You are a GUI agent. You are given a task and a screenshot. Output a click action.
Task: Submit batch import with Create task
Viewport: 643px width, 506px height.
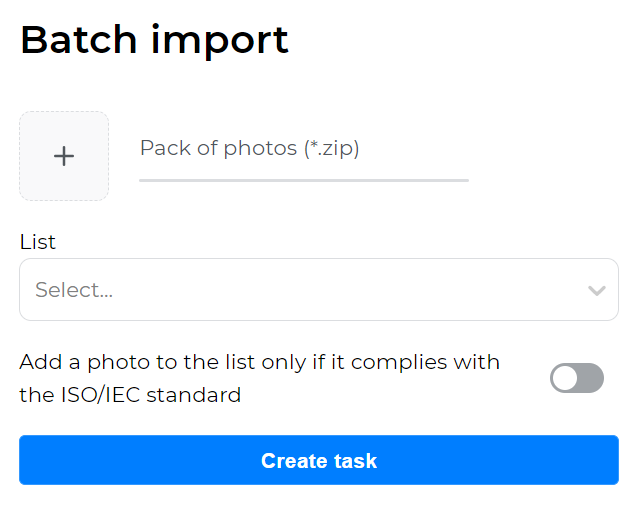(x=319, y=461)
